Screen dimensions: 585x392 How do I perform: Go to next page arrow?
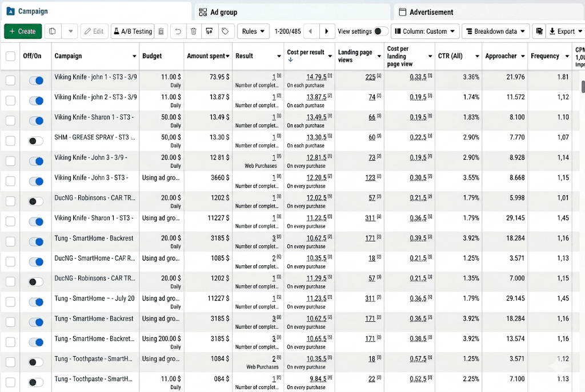click(x=327, y=31)
